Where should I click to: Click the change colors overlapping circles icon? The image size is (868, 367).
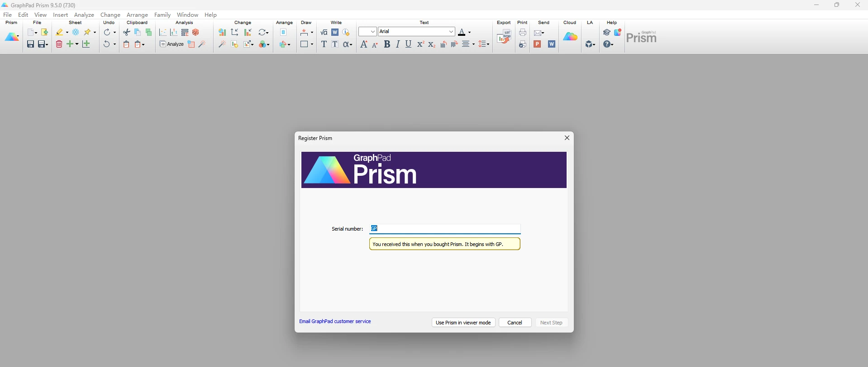point(262,44)
